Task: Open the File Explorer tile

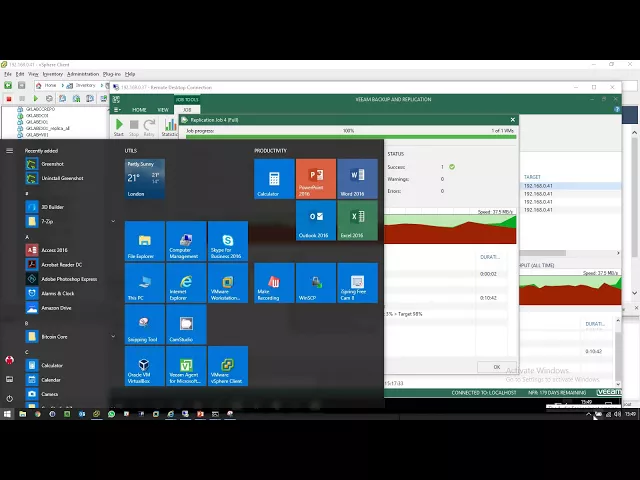Action: click(144, 241)
